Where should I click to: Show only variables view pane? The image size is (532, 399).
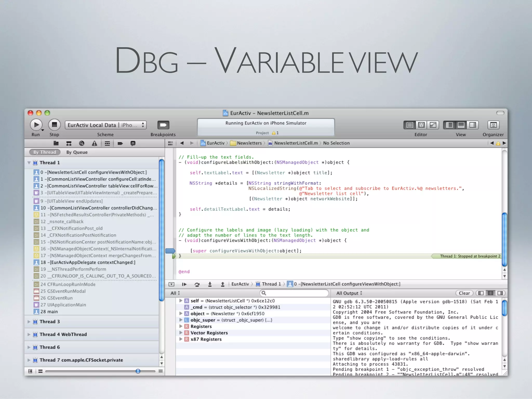[x=481, y=293]
